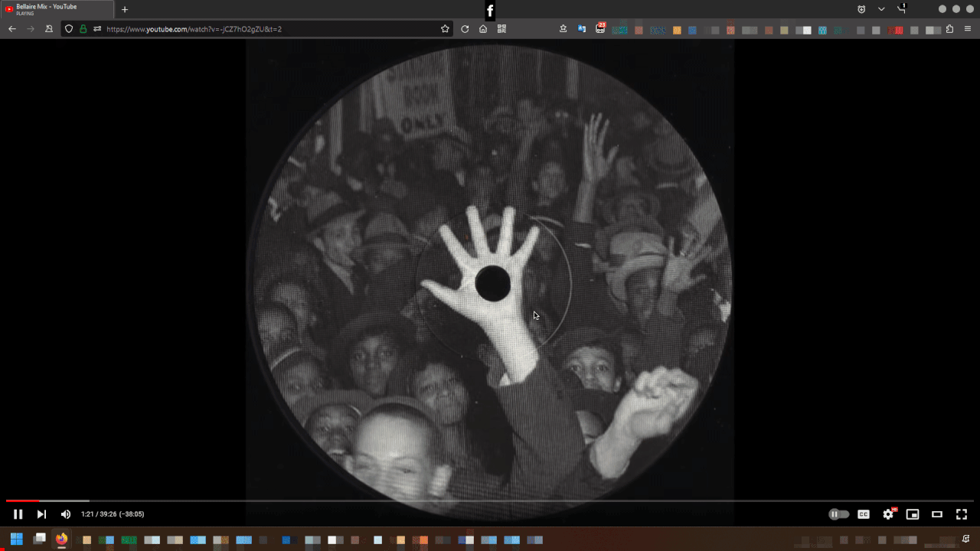980x551 pixels.
Task: Open the Windows Start menu
Action: coord(16,539)
